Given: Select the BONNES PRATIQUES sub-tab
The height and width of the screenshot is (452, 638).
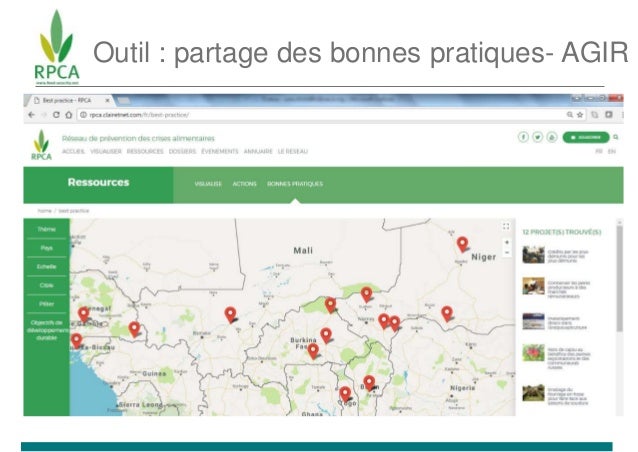Looking at the screenshot, I should point(295,184).
